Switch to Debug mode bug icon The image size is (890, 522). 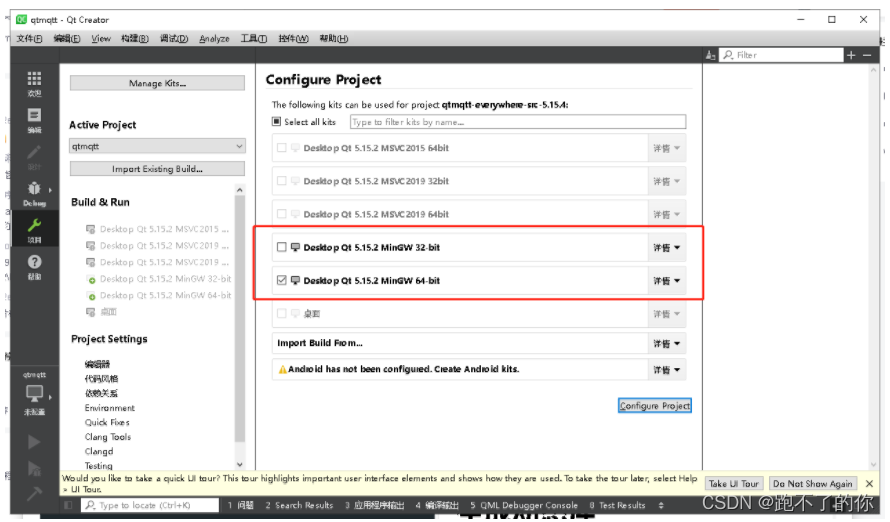pos(34,188)
